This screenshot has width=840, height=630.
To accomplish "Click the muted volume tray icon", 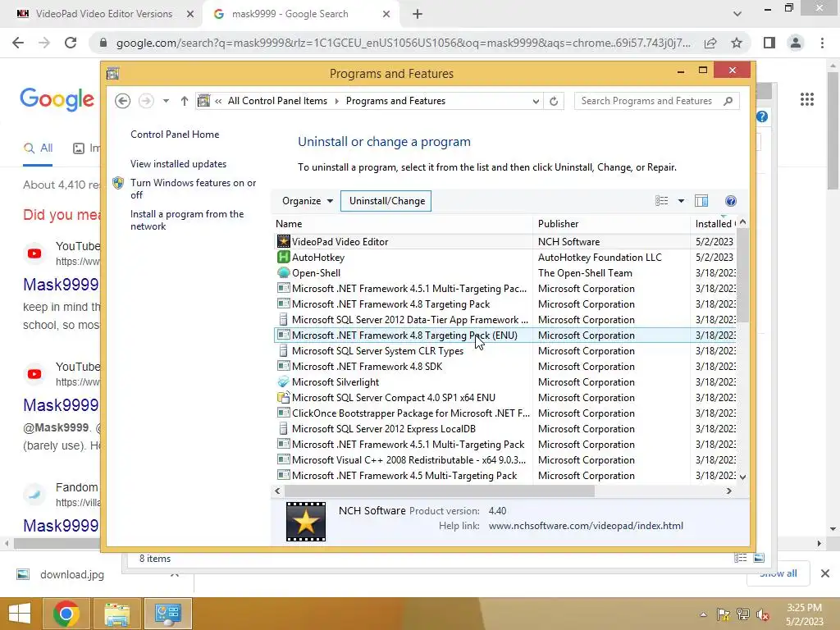I will 763,614.
